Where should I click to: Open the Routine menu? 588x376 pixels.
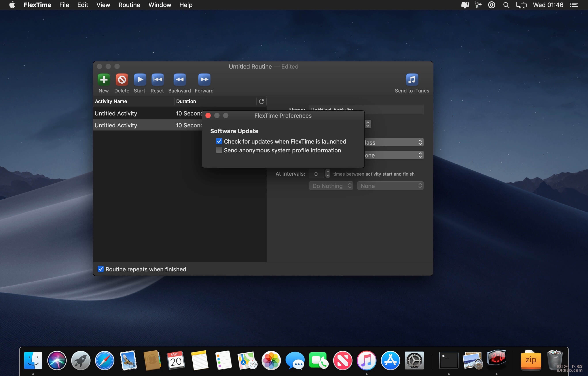129,5
